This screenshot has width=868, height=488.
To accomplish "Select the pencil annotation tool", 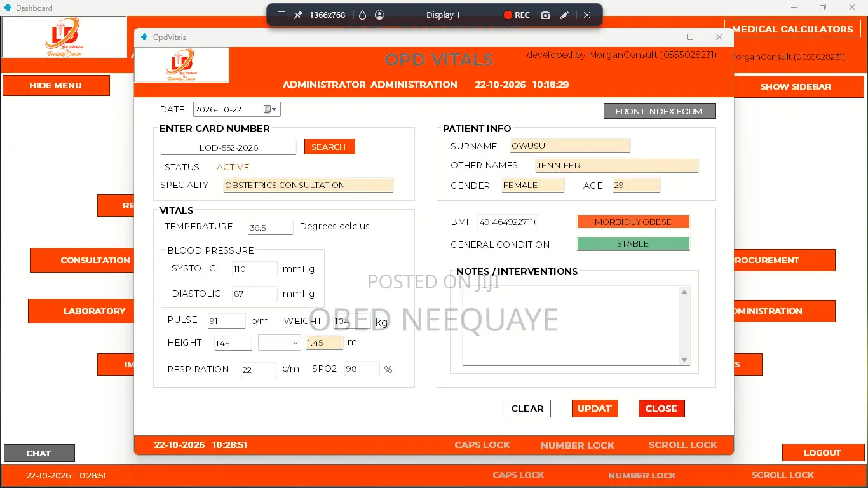I will click(564, 15).
